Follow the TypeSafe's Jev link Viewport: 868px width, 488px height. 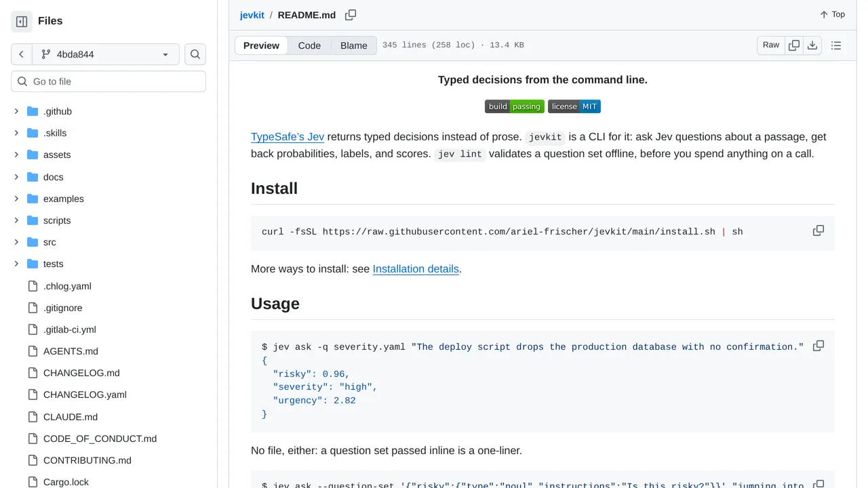(288, 137)
